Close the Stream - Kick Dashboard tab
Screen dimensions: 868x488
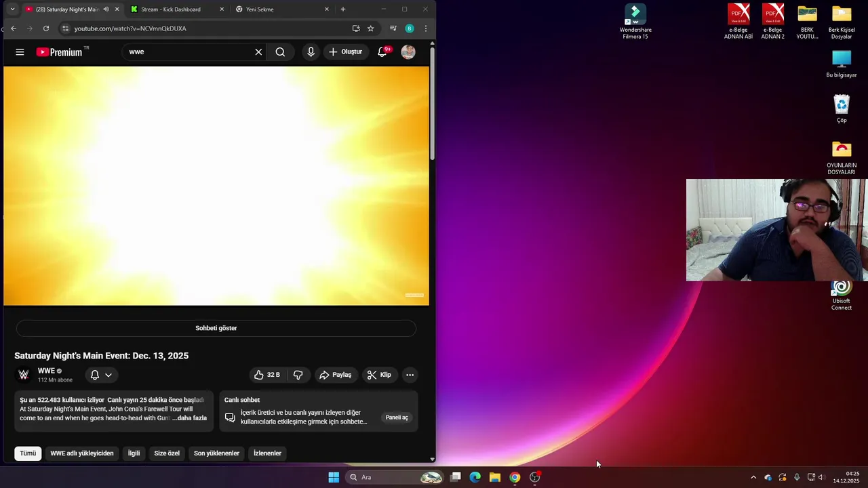pos(222,9)
